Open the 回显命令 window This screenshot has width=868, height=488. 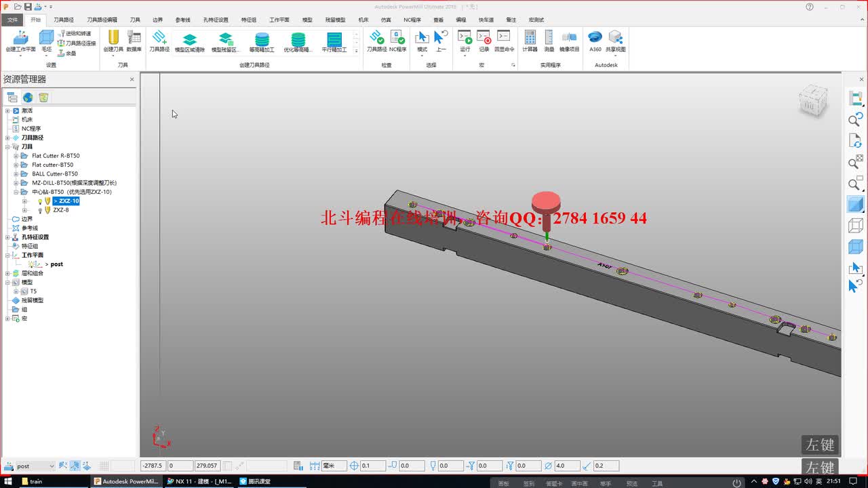[x=504, y=41]
